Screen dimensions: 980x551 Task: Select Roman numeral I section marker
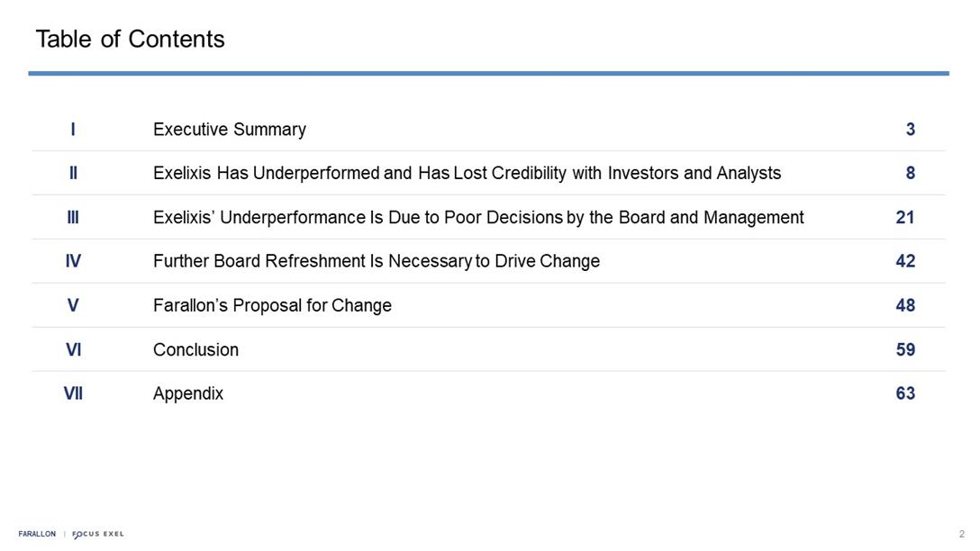[73, 130]
